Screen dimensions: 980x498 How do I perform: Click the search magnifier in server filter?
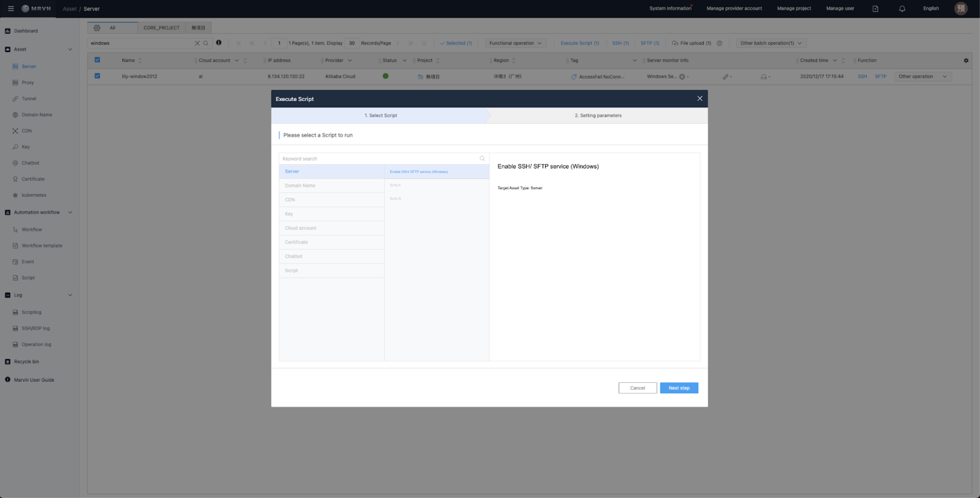206,43
